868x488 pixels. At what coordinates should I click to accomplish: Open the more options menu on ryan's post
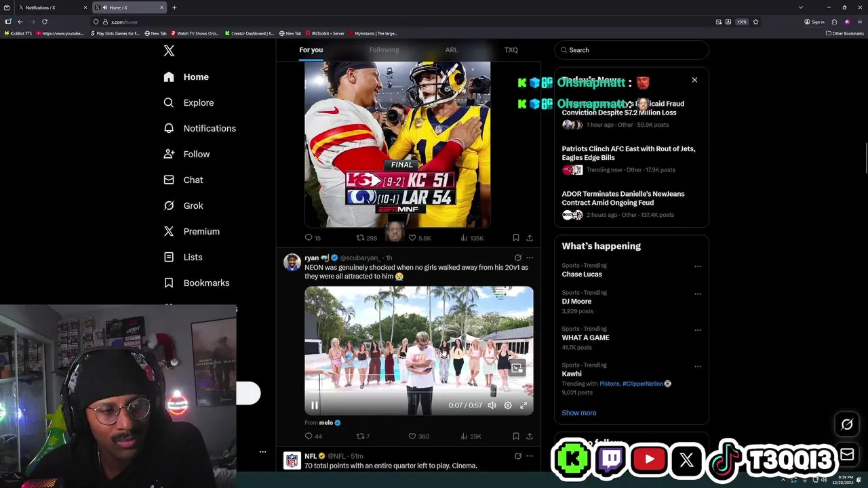point(530,258)
